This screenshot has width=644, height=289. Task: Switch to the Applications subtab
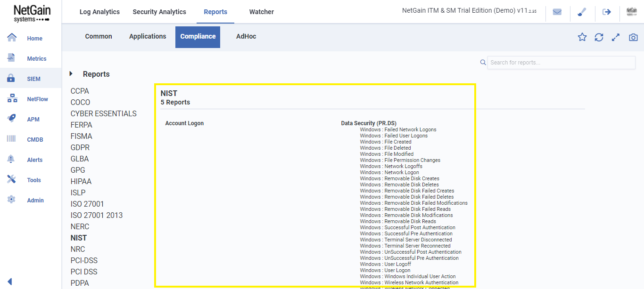pos(148,36)
